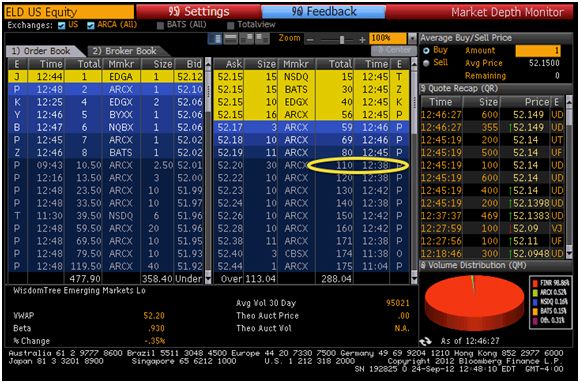The width and height of the screenshot is (580, 383).
Task: Click the Quote Recap Size column header
Action: (x=481, y=102)
